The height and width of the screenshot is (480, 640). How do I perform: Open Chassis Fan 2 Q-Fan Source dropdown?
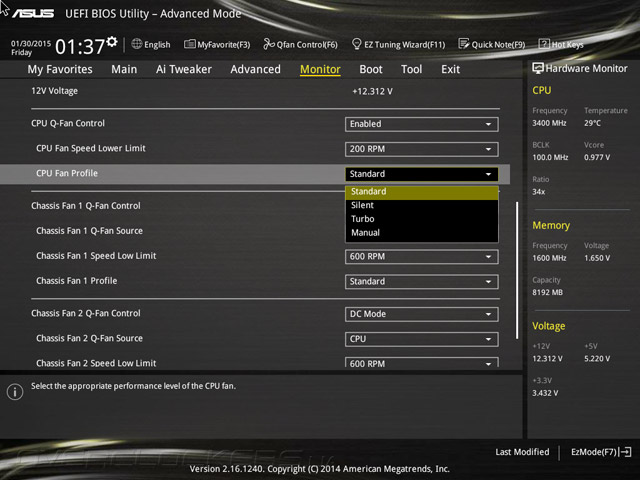pos(422,339)
